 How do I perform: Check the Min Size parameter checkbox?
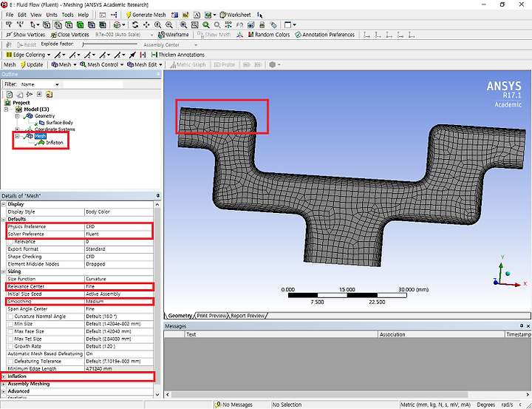pos(10,324)
